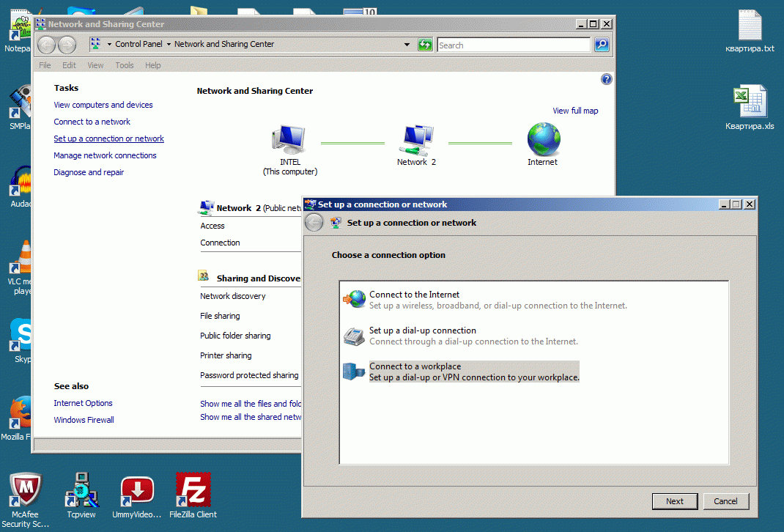Click the Network 2 section header icon
The height and width of the screenshot is (532, 784).
[206, 208]
